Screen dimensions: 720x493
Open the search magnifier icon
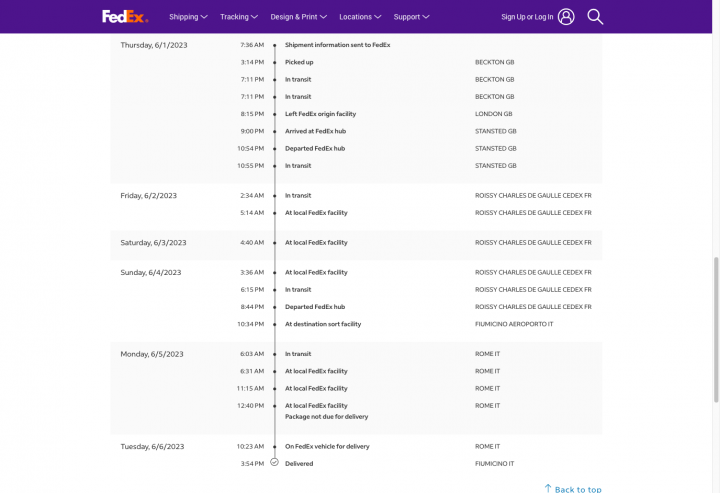[595, 16]
